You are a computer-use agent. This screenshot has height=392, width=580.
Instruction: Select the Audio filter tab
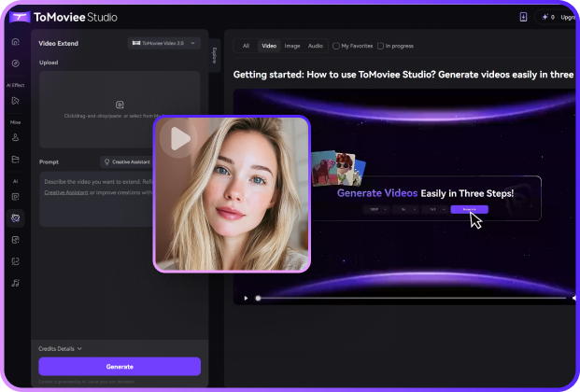(315, 46)
